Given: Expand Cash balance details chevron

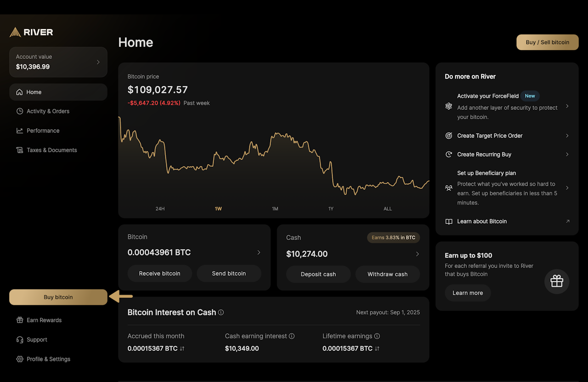Looking at the screenshot, I should [417, 254].
